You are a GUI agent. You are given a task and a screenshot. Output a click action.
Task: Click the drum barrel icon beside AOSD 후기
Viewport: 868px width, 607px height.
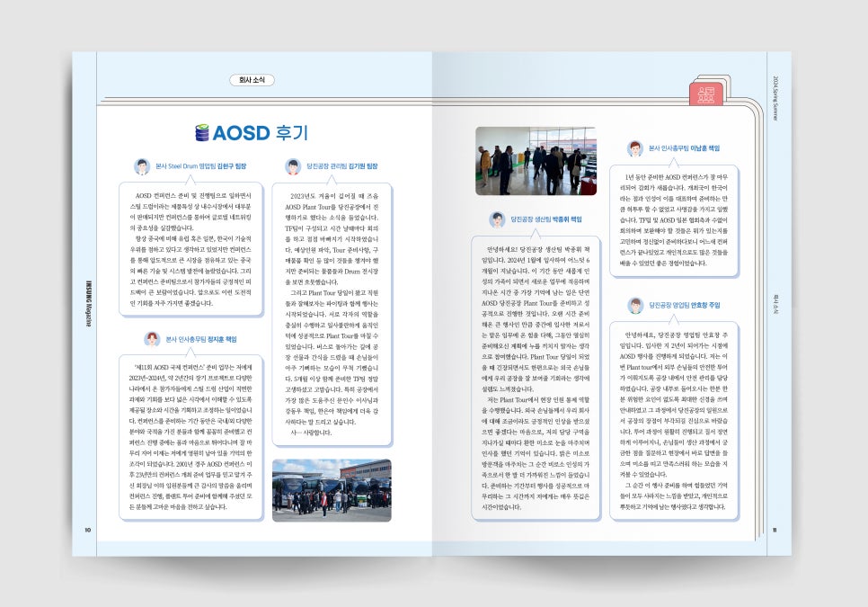pyautogui.click(x=202, y=133)
